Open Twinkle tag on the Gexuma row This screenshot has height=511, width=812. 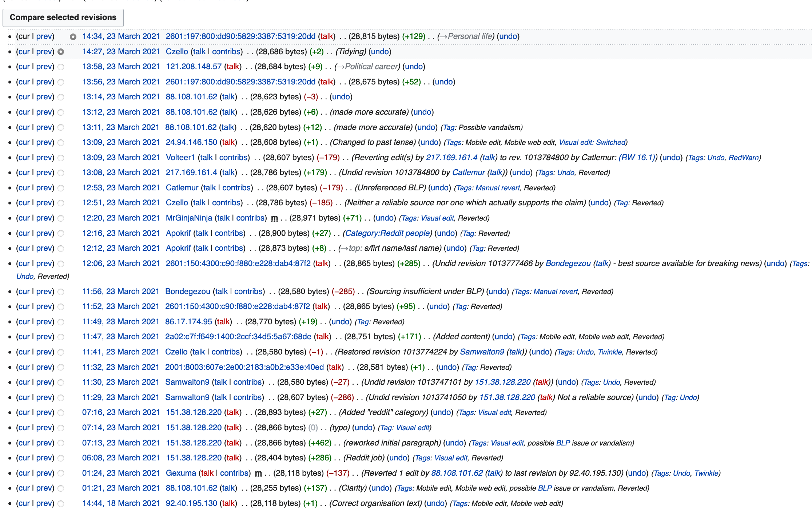(706, 473)
